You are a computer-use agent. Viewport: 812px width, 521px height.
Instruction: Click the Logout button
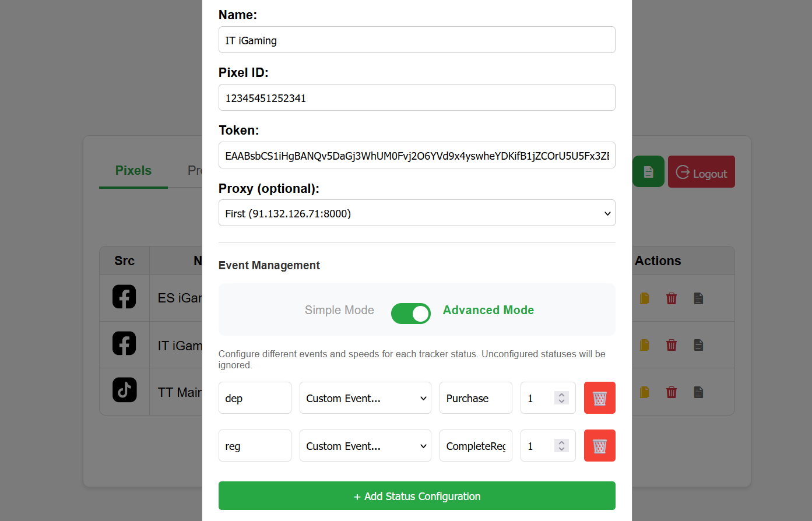[x=701, y=171]
